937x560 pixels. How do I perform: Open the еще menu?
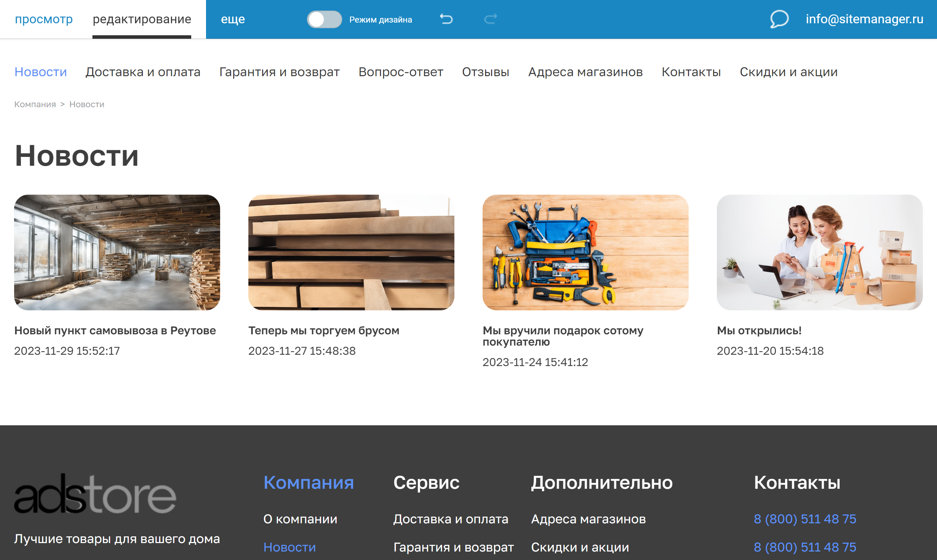[x=233, y=19]
